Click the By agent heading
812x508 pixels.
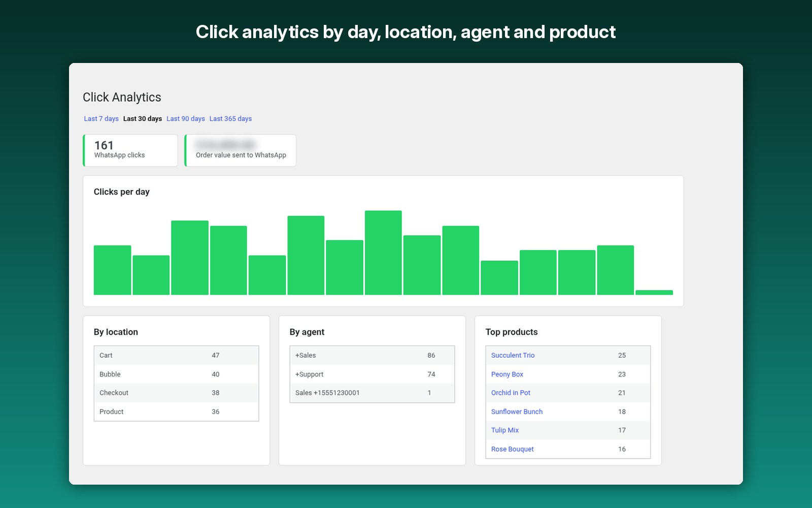click(307, 332)
